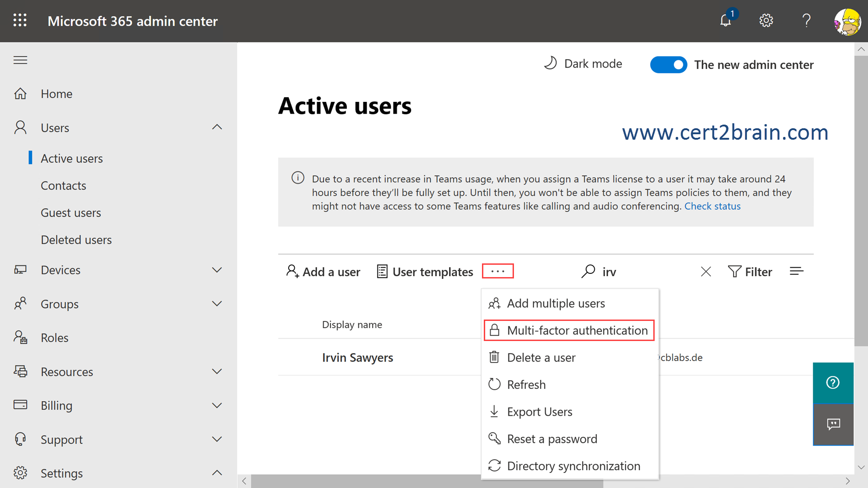Open the Roles page
The image size is (868, 488).
[54, 337]
